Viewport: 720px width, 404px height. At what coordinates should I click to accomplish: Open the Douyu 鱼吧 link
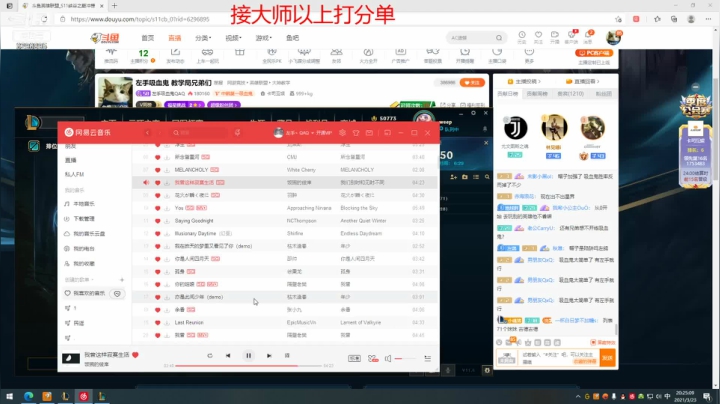coord(292,38)
